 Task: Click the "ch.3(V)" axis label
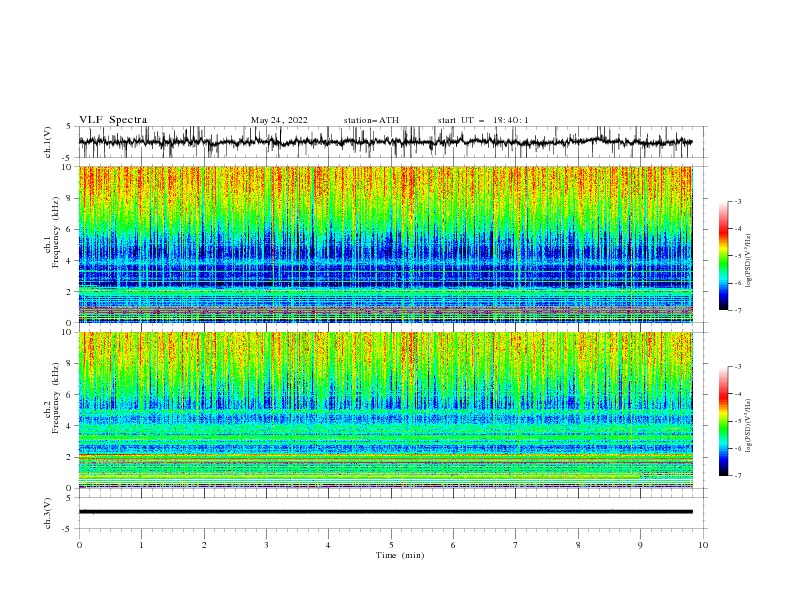(x=48, y=513)
